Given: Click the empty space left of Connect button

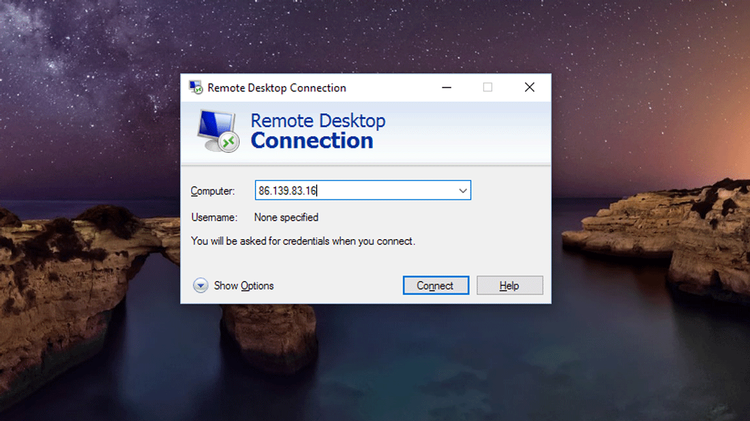Looking at the screenshot, I should (x=340, y=286).
